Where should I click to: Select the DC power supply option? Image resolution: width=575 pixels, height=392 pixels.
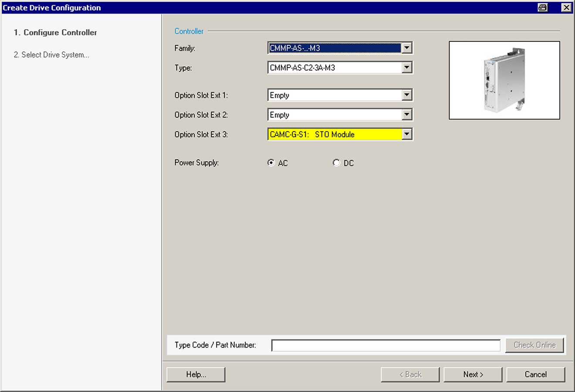click(336, 162)
